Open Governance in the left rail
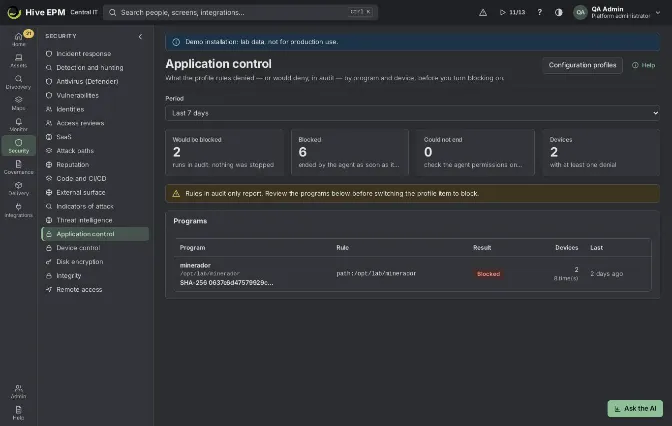Image resolution: width=672 pixels, height=426 pixels. (18, 167)
